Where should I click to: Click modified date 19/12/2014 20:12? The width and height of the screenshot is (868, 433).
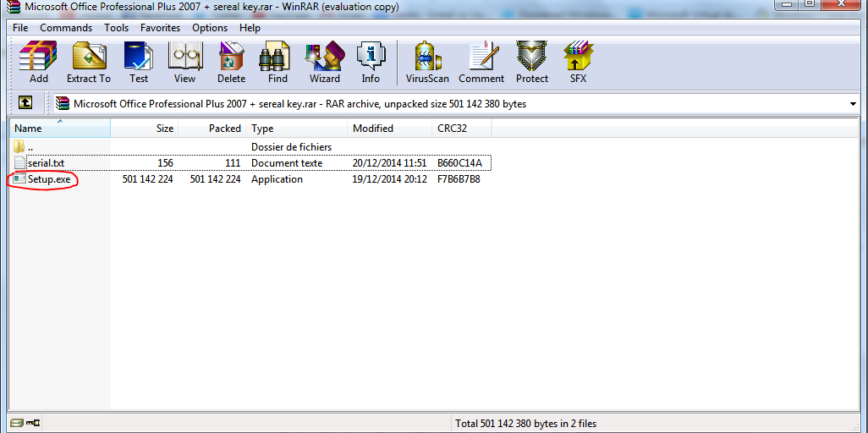(x=389, y=179)
